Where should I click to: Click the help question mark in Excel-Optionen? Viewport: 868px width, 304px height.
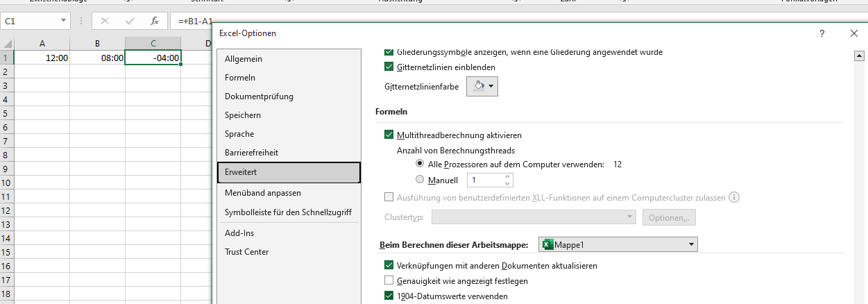click(x=822, y=33)
